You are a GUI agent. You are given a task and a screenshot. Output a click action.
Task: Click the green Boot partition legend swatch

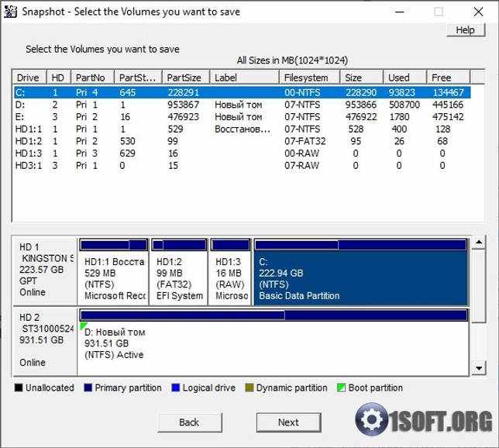click(341, 388)
